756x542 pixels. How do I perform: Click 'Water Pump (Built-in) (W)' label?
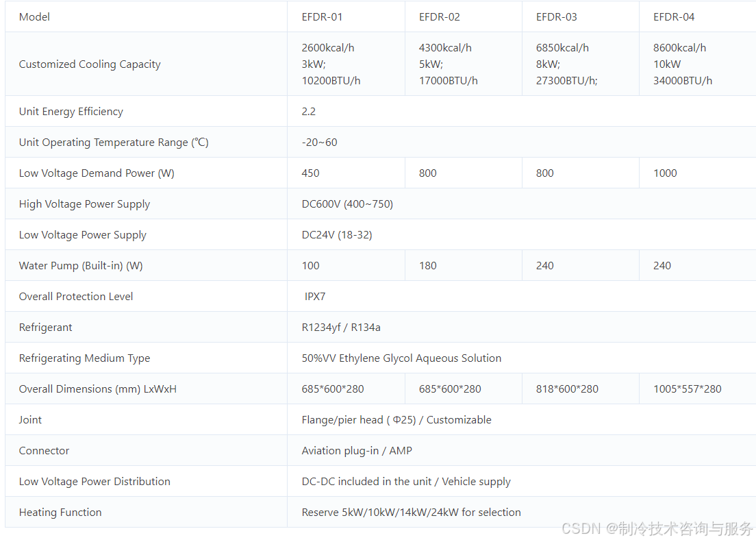coord(81,266)
